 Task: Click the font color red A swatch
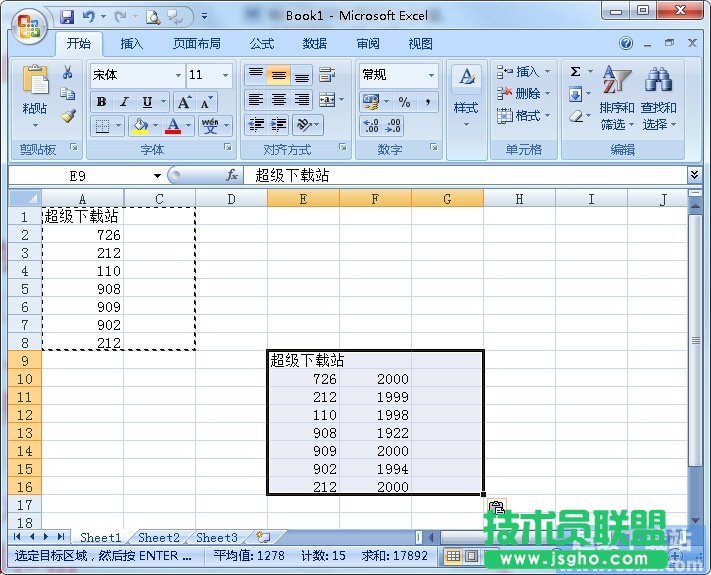click(x=173, y=126)
